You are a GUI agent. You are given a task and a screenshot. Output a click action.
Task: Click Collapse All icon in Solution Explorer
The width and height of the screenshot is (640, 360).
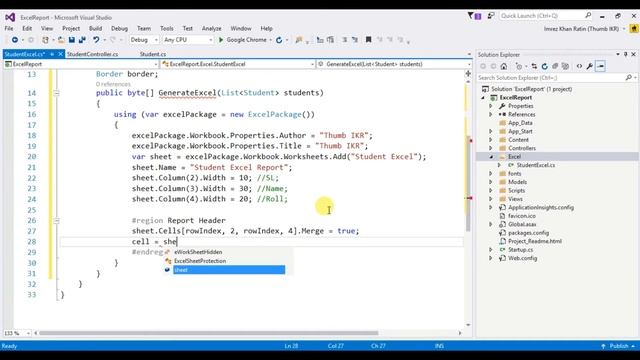pyautogui.click(x=555, y=66)
